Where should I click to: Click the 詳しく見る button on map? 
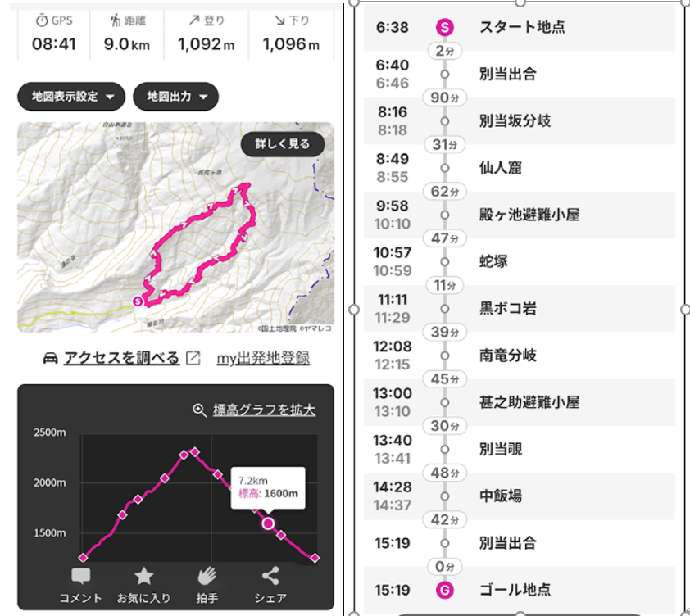pos(283,143)
